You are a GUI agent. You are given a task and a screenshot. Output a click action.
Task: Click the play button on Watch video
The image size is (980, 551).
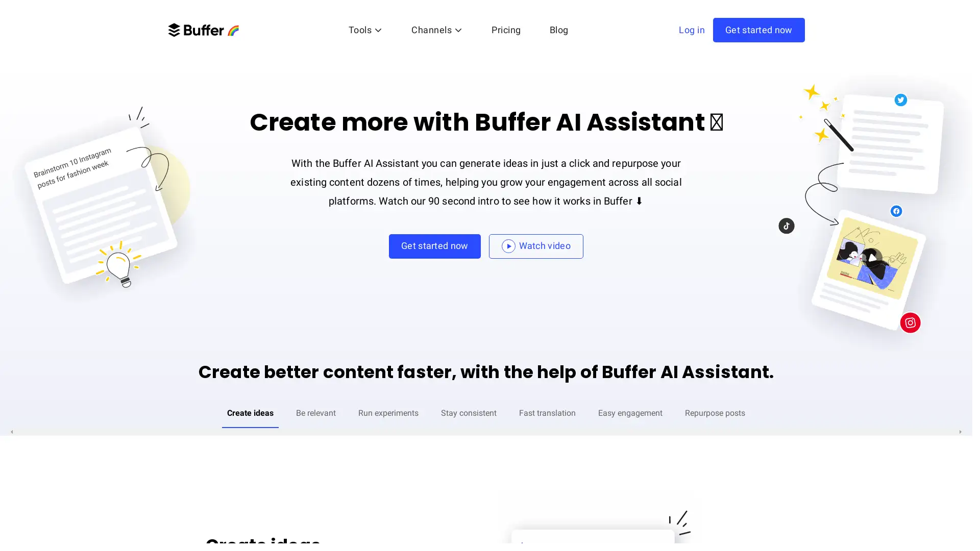(508, 246)
